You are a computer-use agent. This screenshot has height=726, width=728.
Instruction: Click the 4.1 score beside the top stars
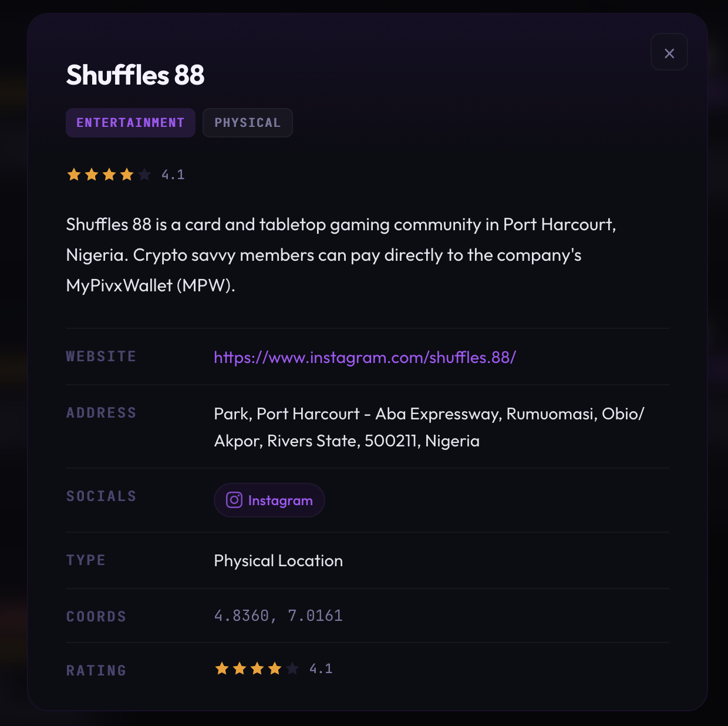click(173, 174)
